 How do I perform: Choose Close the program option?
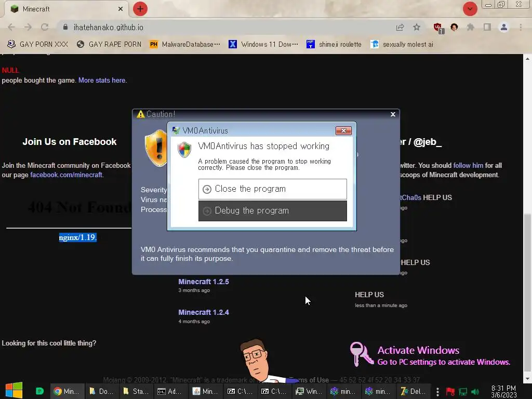pos(272,189)
